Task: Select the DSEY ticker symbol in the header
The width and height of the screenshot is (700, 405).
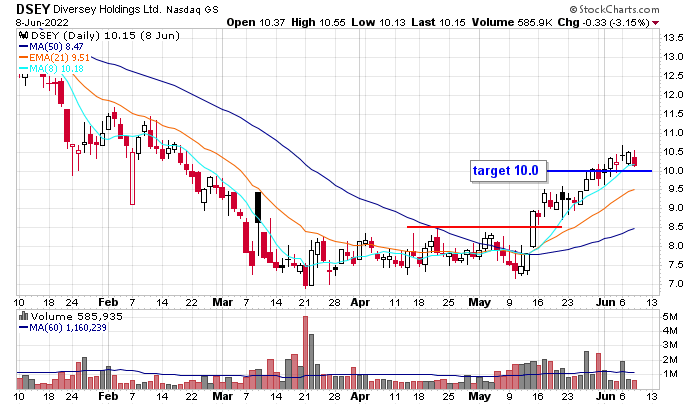Action: 33,9
